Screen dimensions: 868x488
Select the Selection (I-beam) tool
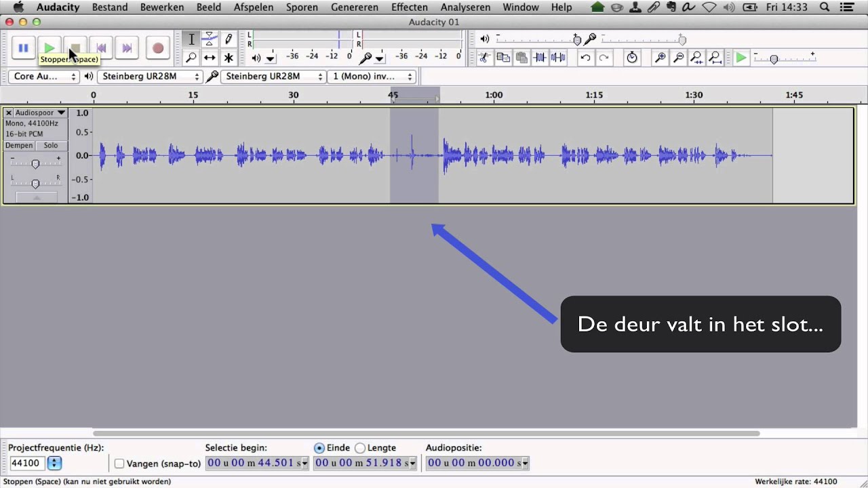pos(191,39)
